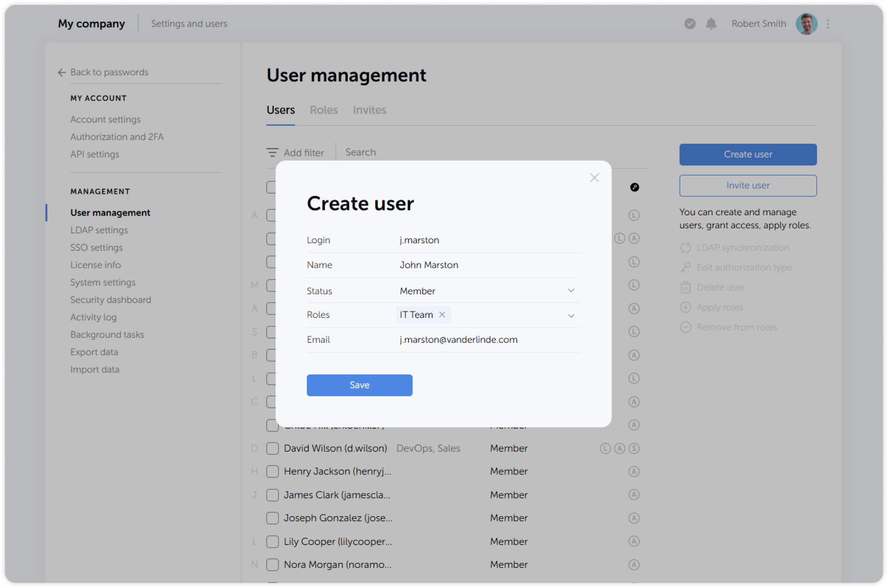Screen dimensions: 888x588
Task: Tick the checkbox beside Lily Cooper
Action: click(272, 541)
